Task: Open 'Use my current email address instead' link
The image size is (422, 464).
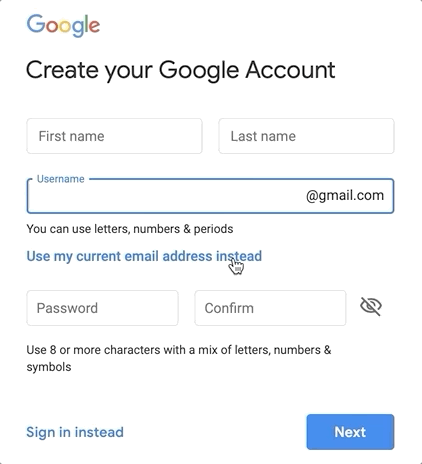Action: pos(144,256)
